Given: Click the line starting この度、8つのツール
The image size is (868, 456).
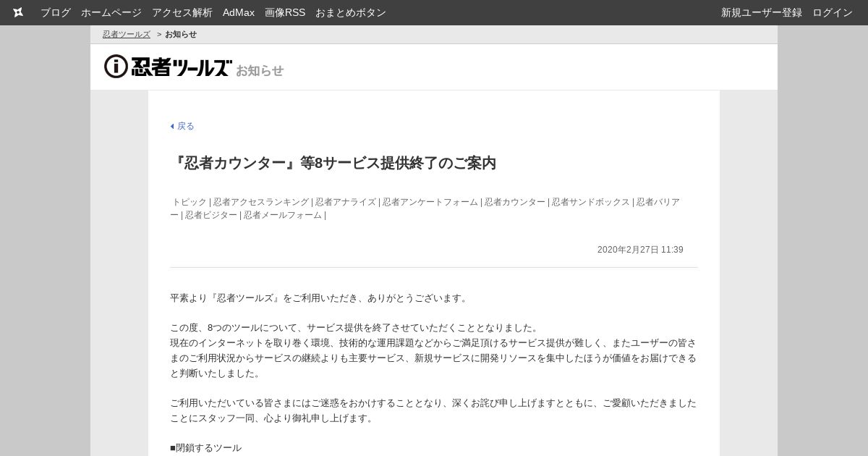Looking at the screenshot, I should pos(354,328).
